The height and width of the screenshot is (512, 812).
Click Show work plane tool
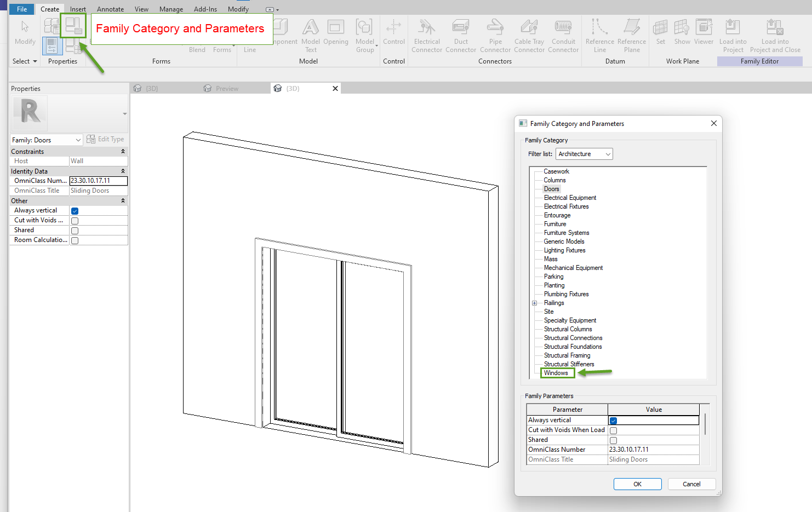[x=682, y=32]
